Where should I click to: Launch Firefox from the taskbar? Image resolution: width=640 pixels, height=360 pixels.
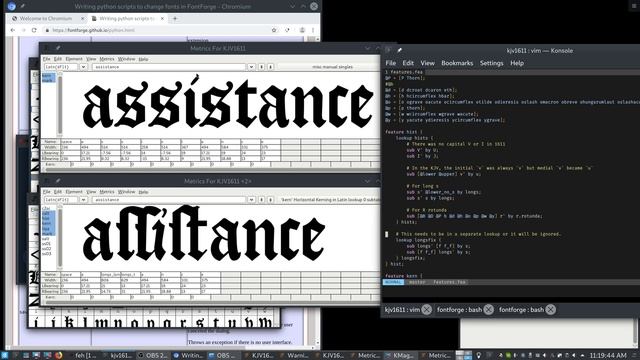coord(59,356)
